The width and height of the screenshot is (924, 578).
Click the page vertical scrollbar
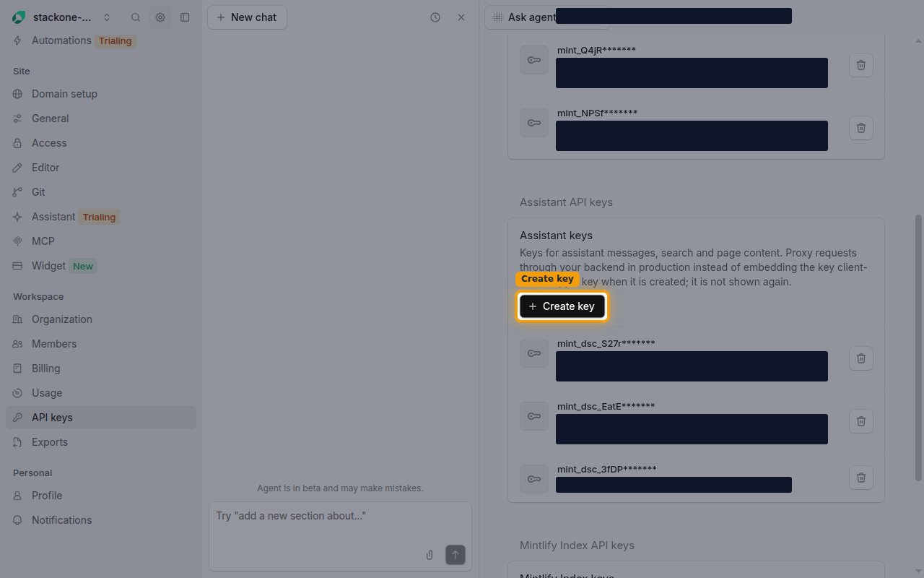pos(918,347)
